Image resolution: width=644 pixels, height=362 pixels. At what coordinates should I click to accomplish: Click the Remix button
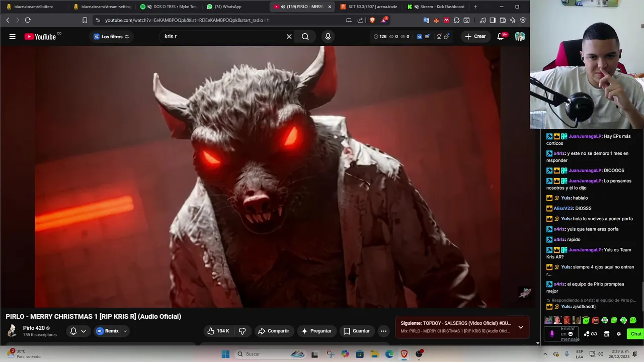108,331
